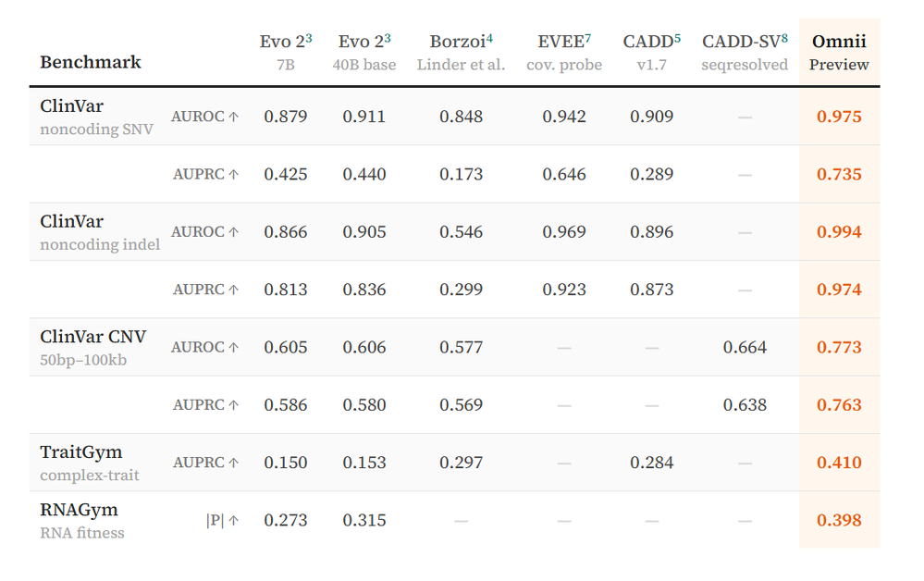Viewport: 924px width, 581px height.
Task: Select the ClinVar noncoding SNV row label
Action: [x=96, y=117]
